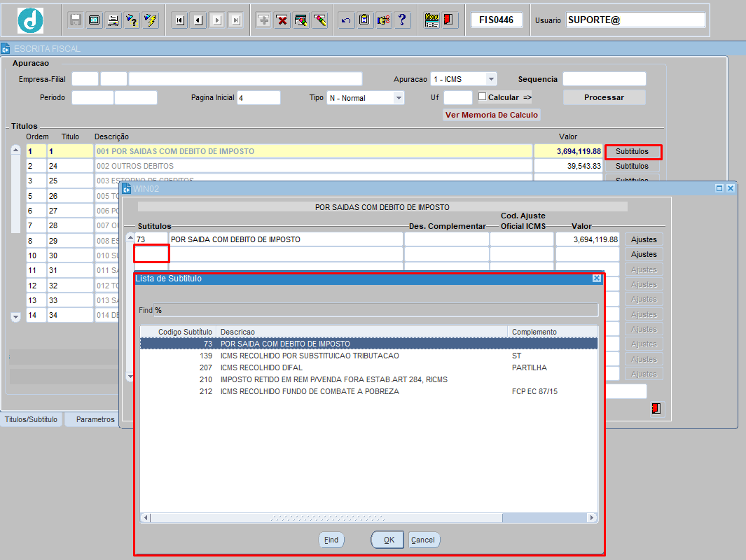Click the horizontal scrollbar in subtitle list
Image resolution: width=746 pixels, height=560 pixels.
pos(368,518)
